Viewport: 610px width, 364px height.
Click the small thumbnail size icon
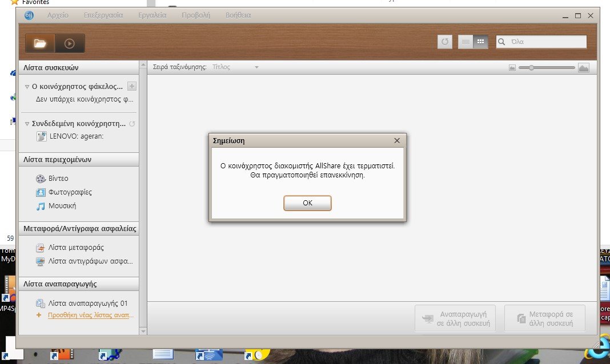[512, 67]
